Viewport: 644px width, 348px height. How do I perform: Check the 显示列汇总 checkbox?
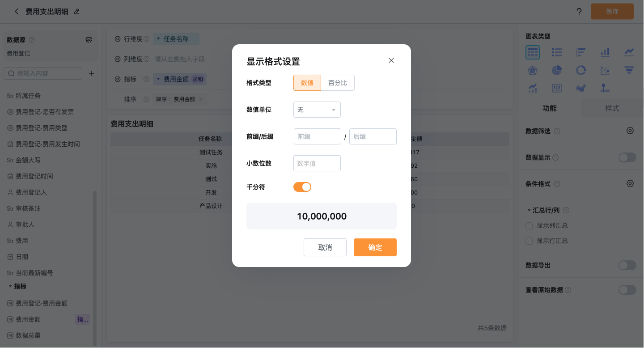click(x=529, y=226)
